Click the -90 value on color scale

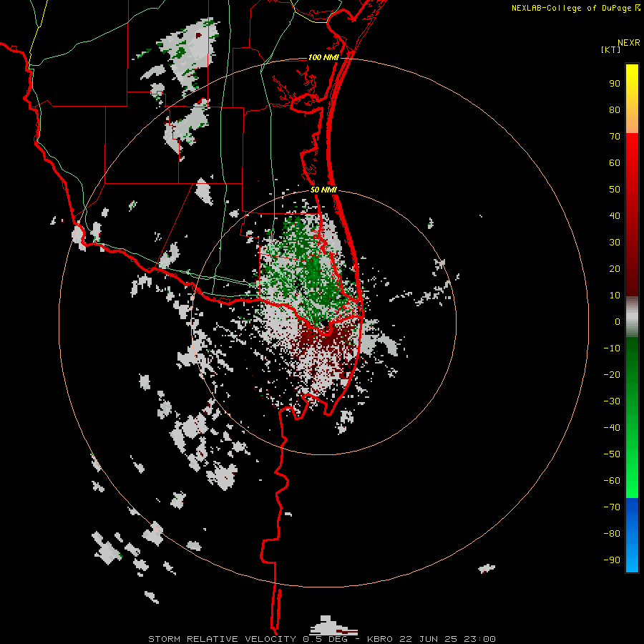(612, 560)
